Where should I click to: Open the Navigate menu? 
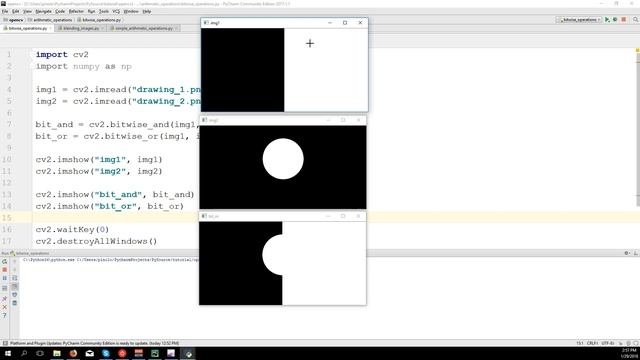point(43,11)
